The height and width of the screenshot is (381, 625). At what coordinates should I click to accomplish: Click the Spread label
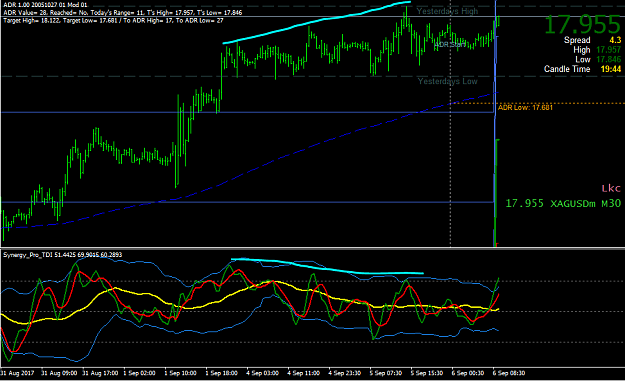[x=577, y=40]
